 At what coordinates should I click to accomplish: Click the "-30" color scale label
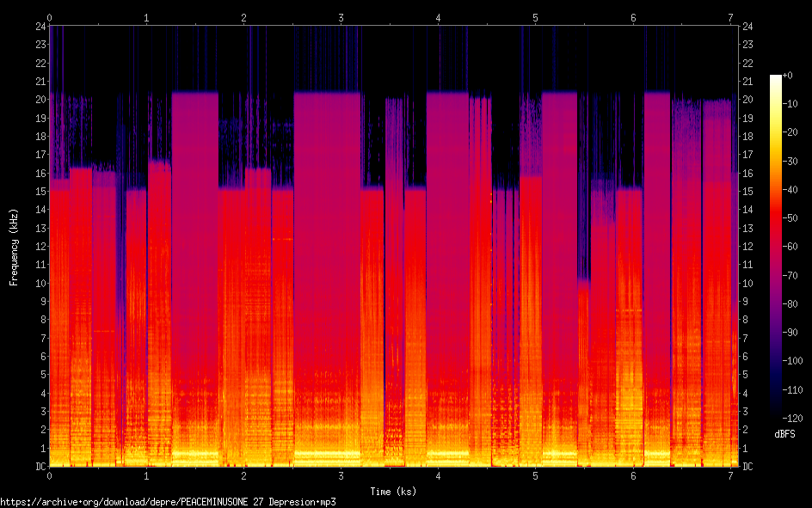[790, 162]
